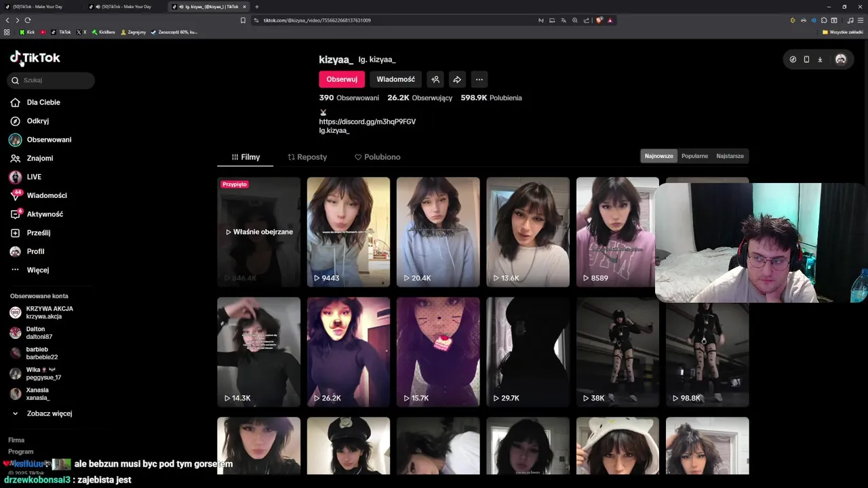Open the X bookmark
The height and width of the screenshot is (488, 868).
81,32
